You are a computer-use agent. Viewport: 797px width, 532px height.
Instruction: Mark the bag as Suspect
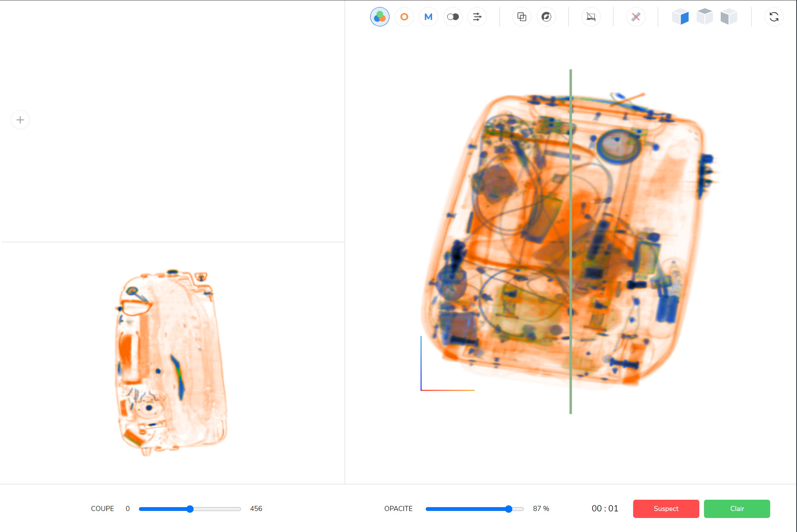666,509
